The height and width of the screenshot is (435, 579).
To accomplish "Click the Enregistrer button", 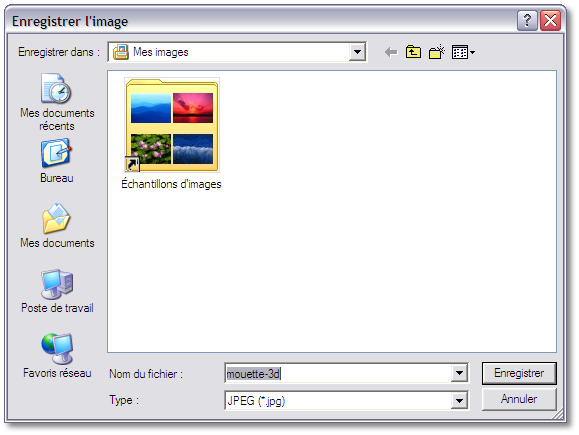I will [519, 373].
